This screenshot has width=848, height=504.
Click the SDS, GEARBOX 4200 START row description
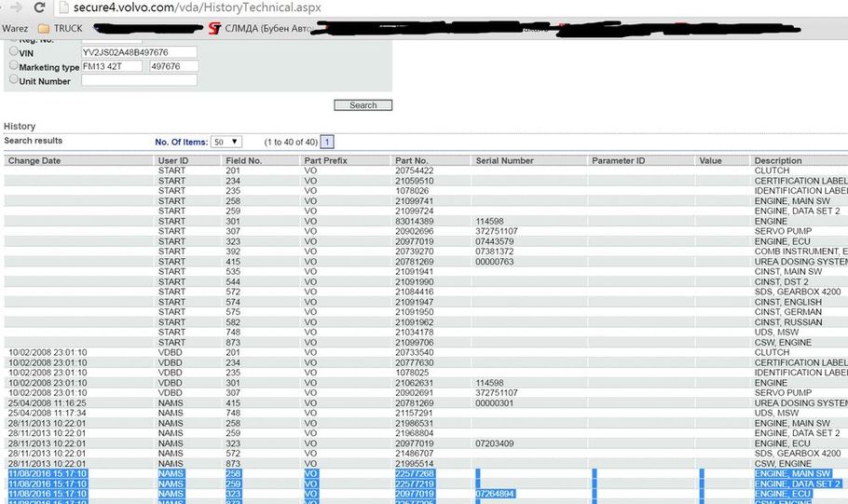798,292
